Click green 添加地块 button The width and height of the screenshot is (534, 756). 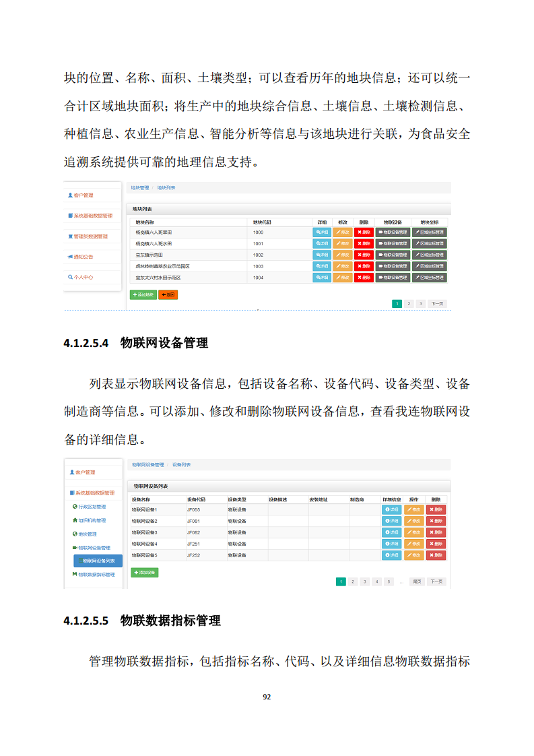143,294
